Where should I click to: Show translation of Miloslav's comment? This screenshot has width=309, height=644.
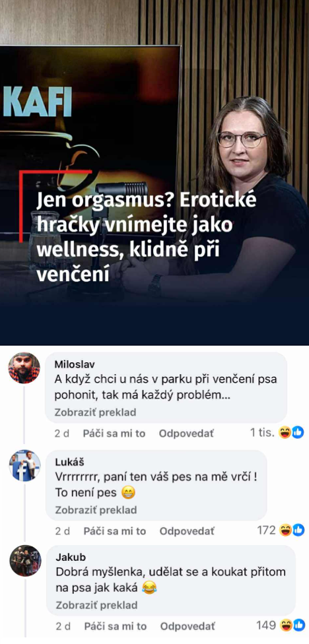[95, 412]
